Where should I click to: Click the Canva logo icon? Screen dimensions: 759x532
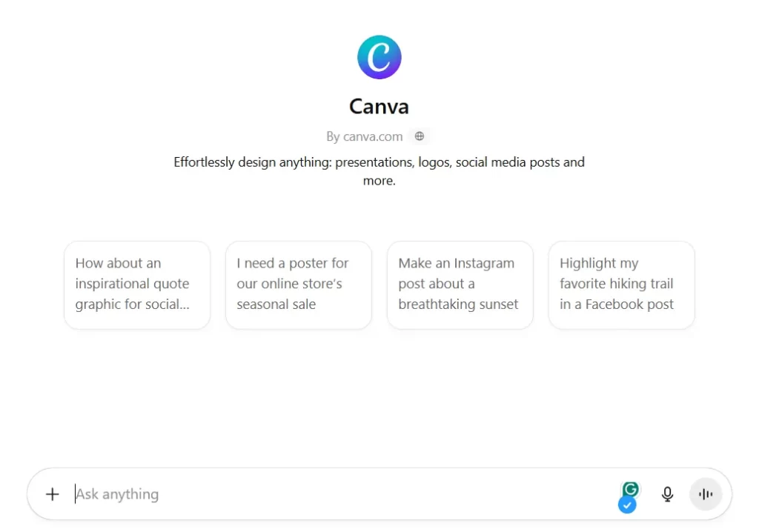(379, 57)
